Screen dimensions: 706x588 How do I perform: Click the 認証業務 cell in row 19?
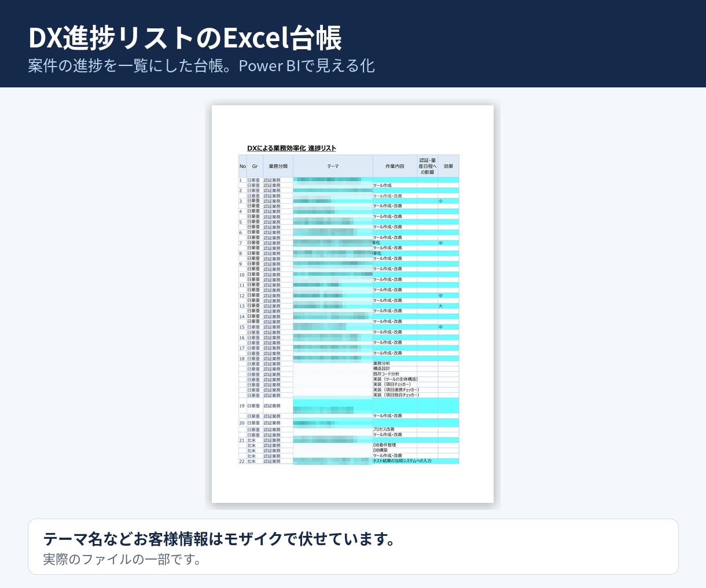coord(278,406)
